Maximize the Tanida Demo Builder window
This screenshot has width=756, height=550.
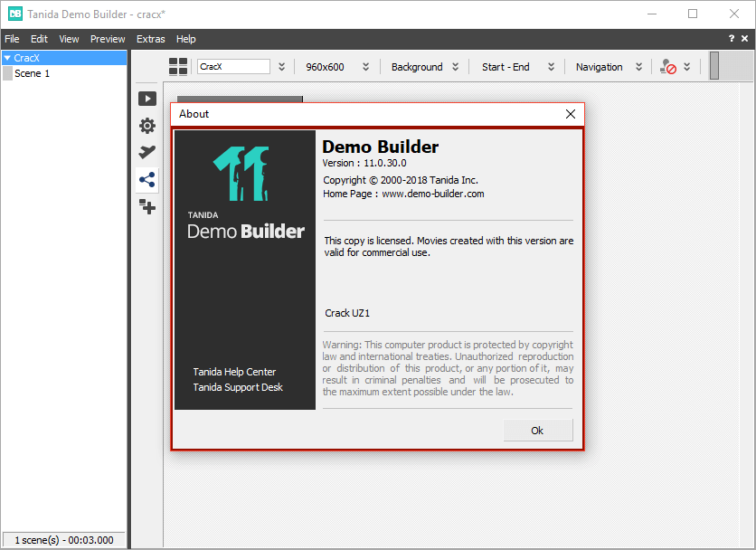click(693, 14)
